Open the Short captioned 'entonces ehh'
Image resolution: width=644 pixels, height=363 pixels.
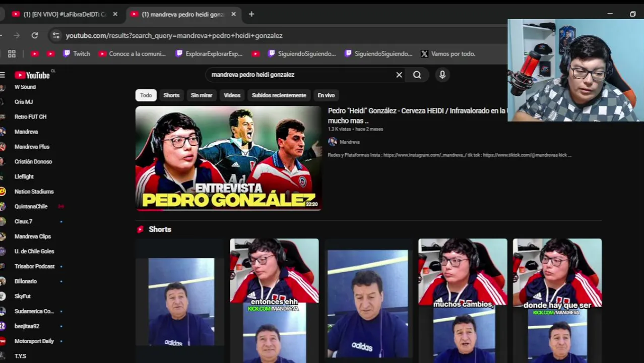click(x=274, y=300)
